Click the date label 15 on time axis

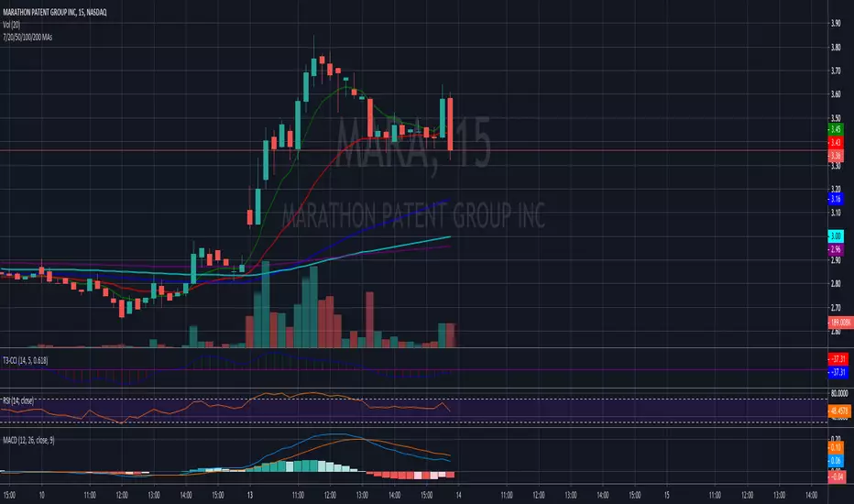(667, 495)
